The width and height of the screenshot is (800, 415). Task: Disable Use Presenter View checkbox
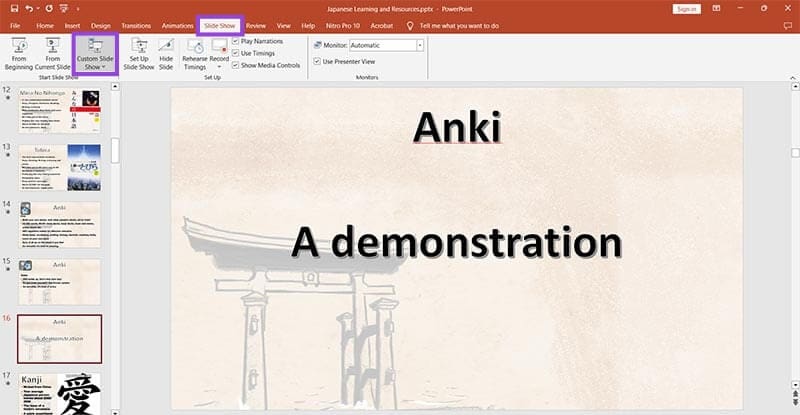pyautogui.click(x=317, y=61)
